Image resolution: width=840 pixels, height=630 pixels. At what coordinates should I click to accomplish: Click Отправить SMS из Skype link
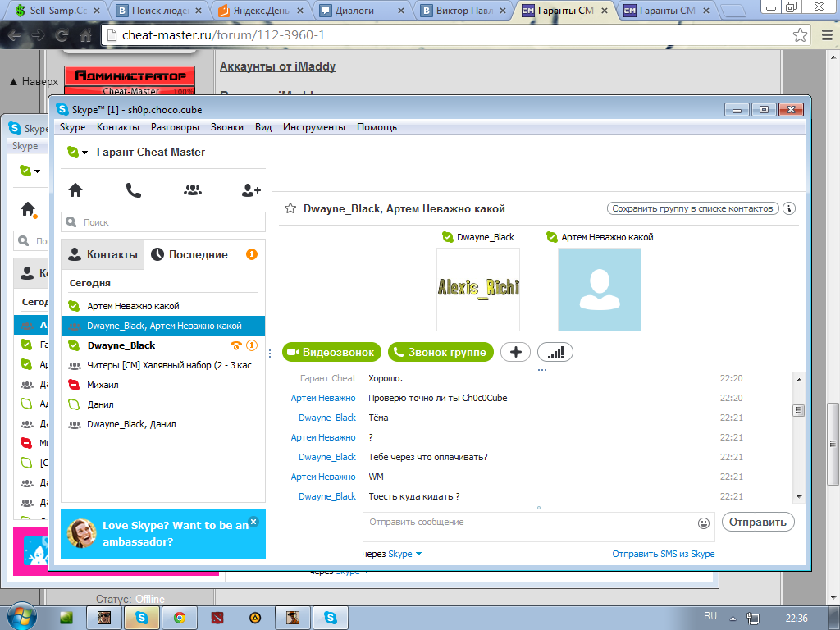663,554
